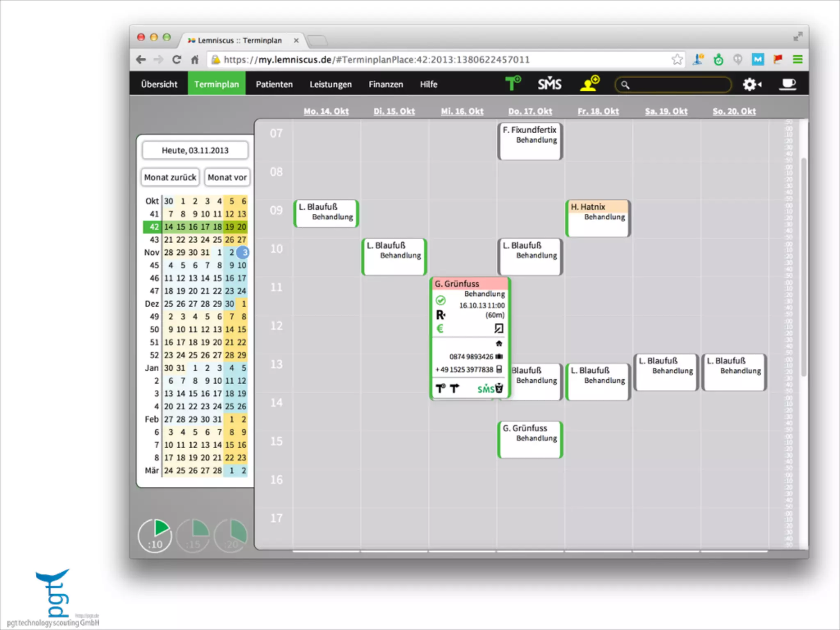840x630 pixels.
Task: Toggle the green confirmed checkmark on the Grünfuss appointment
Action: (441, 301)
